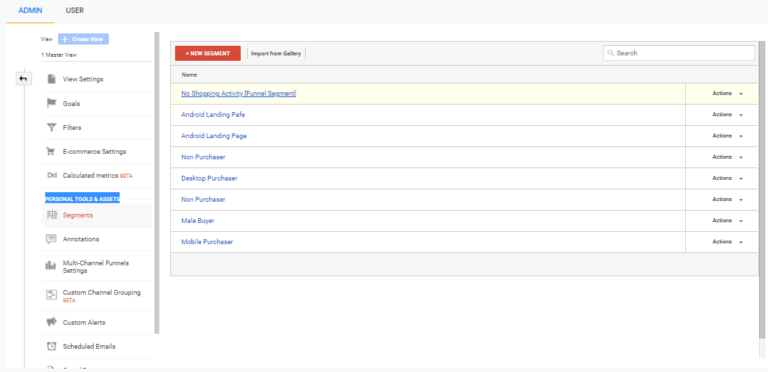Click the + NEW SEGMENT button
Screen dimensions: 768x372
click(x=208, y=53)
